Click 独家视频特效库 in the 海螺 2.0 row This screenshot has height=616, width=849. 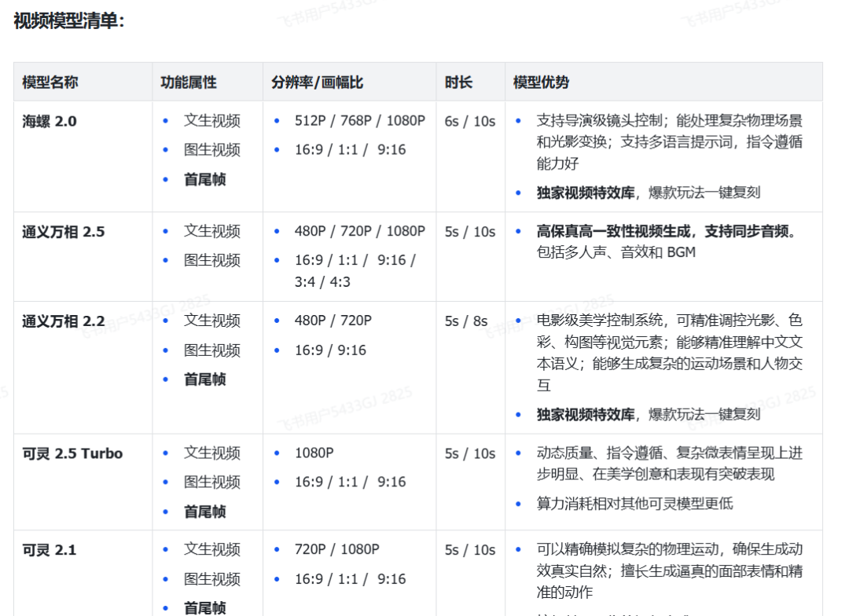pyautogui.click(x=585, y=192)
